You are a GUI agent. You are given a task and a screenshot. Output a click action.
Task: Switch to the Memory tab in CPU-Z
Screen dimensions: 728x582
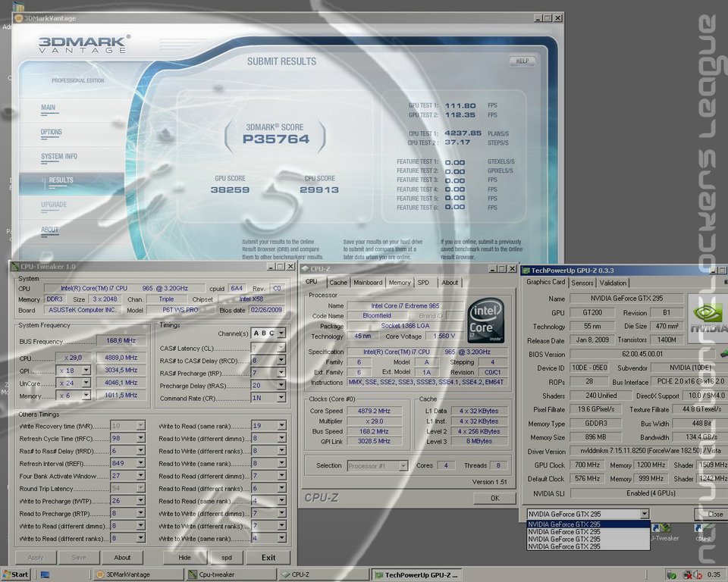[400, 282]
